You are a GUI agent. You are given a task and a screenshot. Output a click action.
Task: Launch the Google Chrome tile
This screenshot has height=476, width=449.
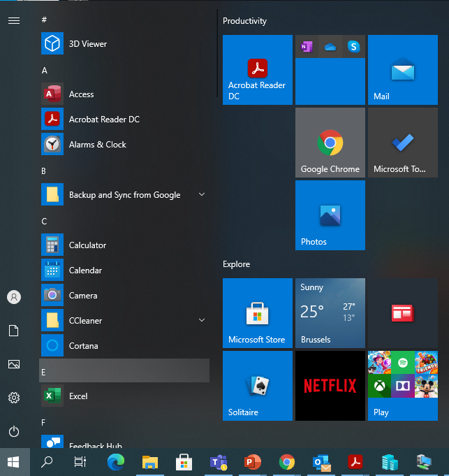coord(330,143)
